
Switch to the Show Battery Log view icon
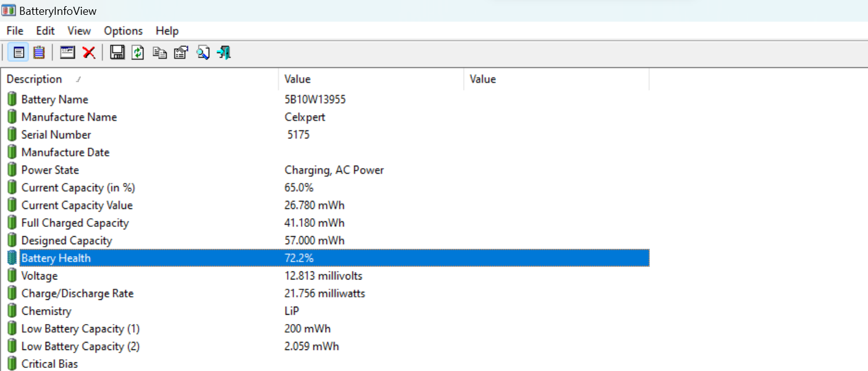pos(39,53)
